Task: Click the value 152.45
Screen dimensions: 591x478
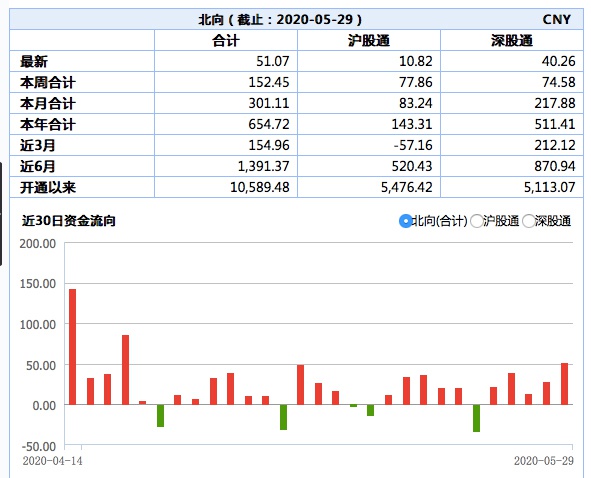Action: pyautogui.click(x=269, y=82)
